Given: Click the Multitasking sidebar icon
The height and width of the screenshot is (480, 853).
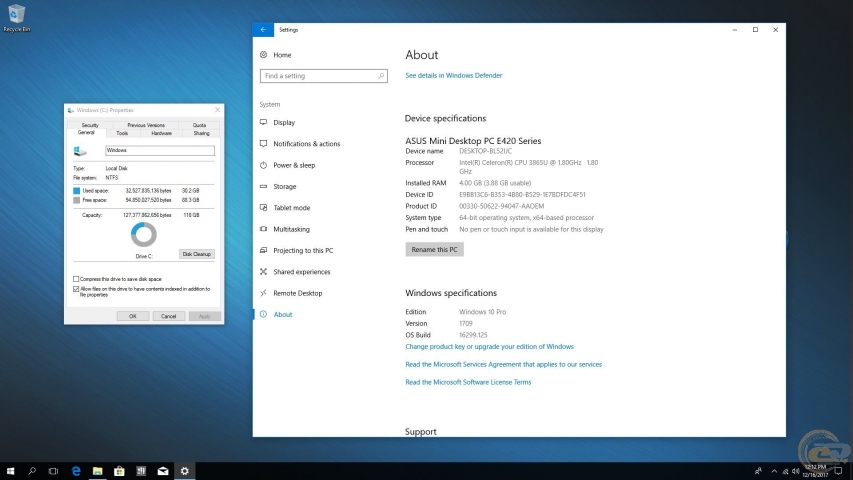Looking at the screenshot, I should [x=264, y=229].
